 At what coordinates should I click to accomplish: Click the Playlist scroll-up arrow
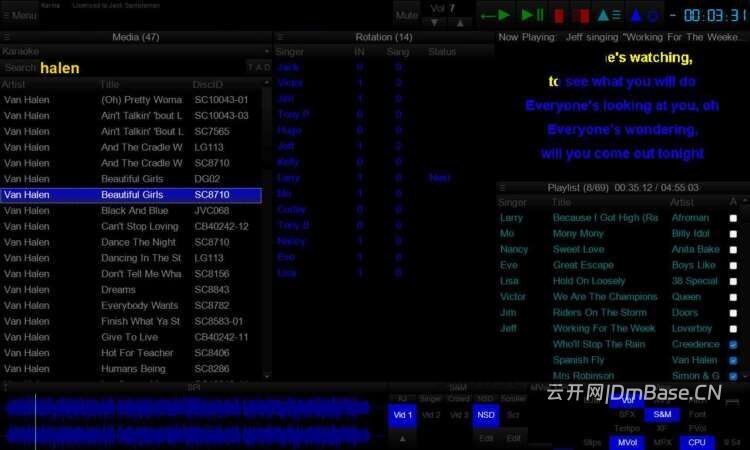click(x=746, y=202)
